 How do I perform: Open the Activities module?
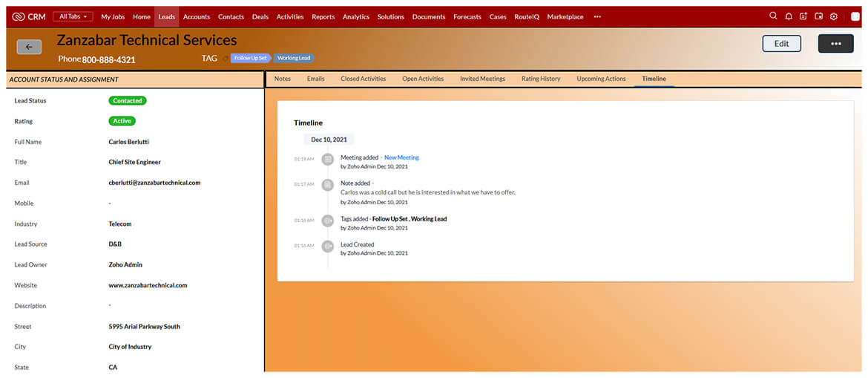pyautogui.click(x=290, y=16)
